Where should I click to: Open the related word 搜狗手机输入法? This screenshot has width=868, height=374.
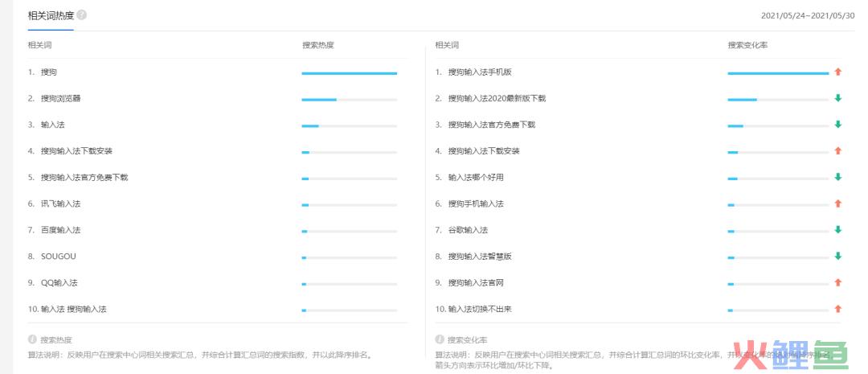click(476, 204)
